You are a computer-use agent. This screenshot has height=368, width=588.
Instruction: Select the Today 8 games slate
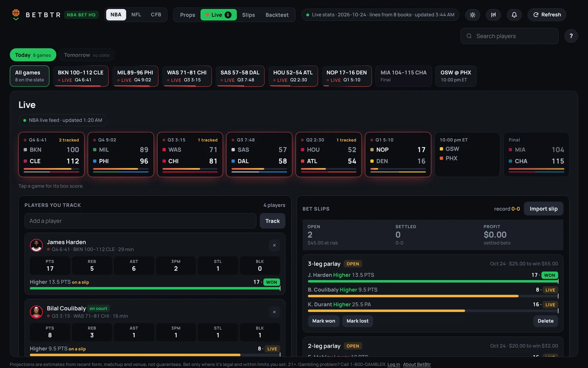(33, 55)
